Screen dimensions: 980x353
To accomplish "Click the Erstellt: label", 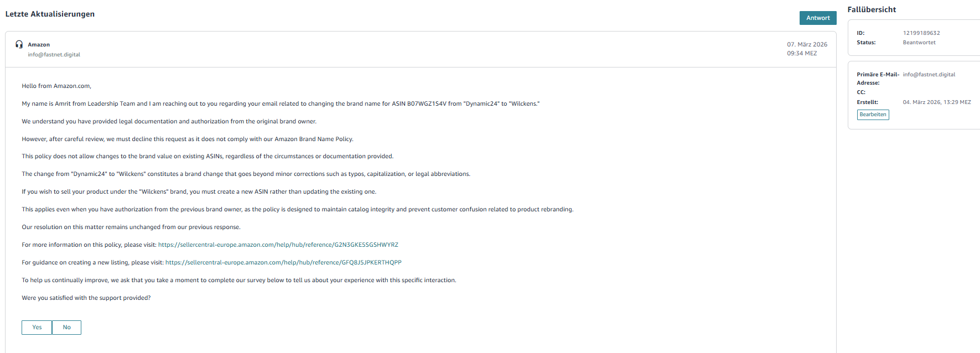I will (x=868, y=102).
